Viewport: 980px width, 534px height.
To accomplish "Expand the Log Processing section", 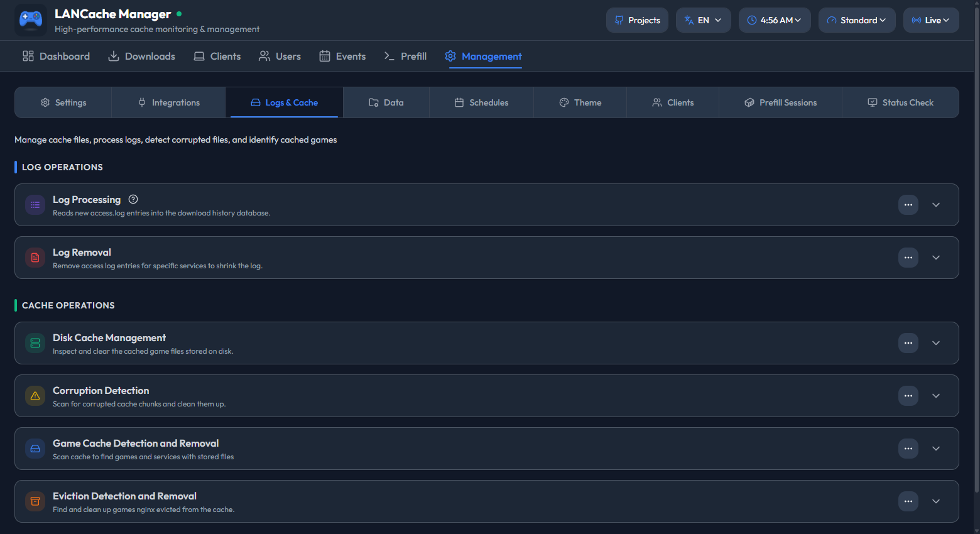I will [x=936, y=205].
